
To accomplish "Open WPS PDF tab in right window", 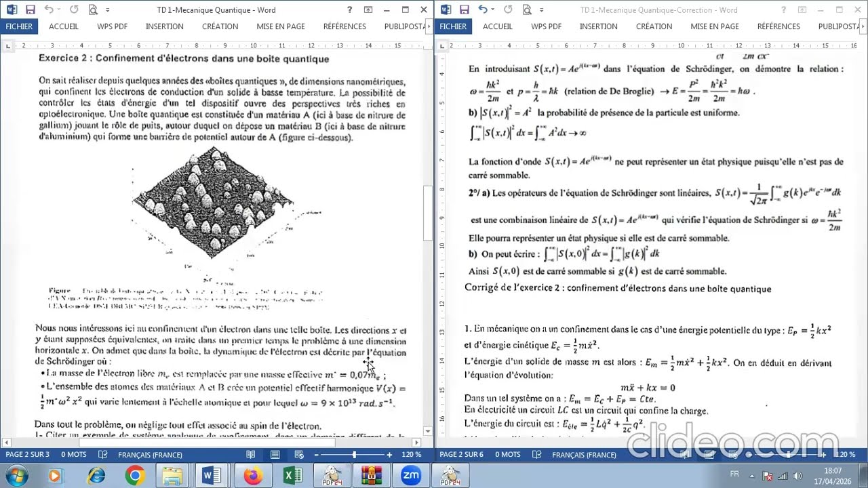I will (x=546, y=26).
